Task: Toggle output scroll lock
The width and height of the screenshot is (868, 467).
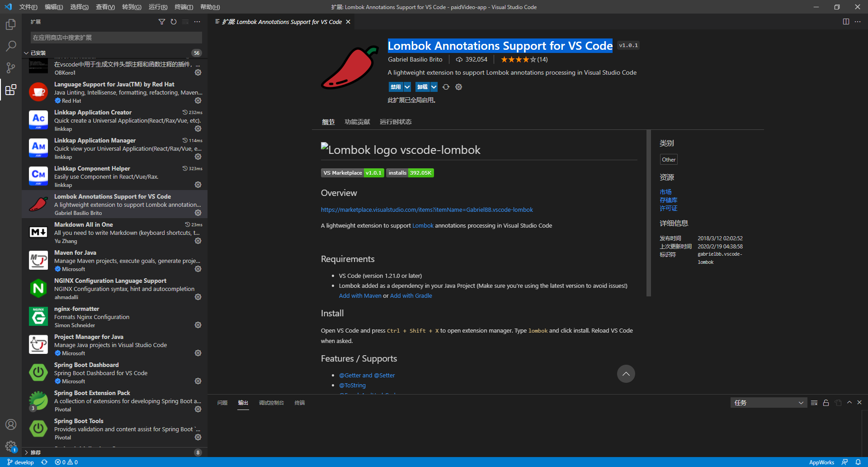Action: point(826,403)
